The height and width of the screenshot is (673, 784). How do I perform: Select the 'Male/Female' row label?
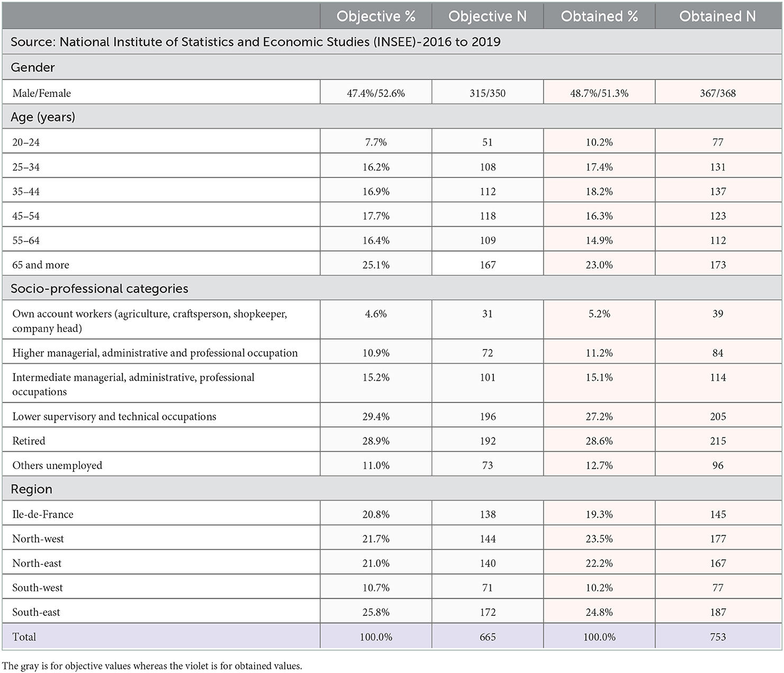[42, 93]
